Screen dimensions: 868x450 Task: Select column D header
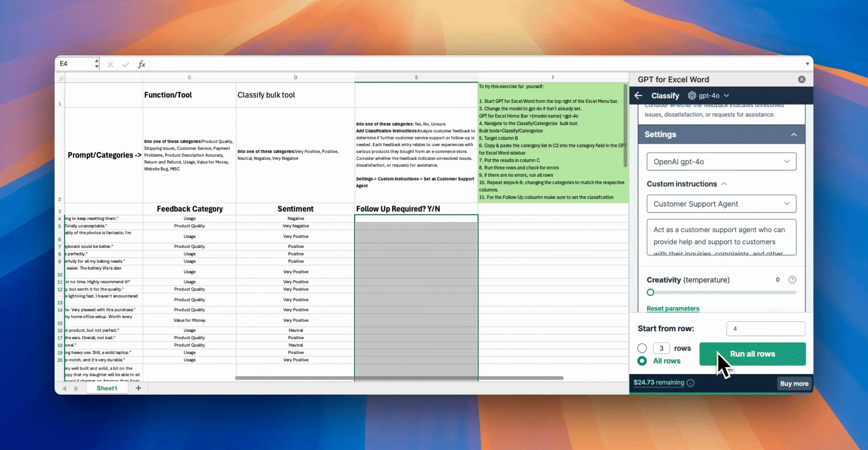pyautogui.click(x=295, y=77)
